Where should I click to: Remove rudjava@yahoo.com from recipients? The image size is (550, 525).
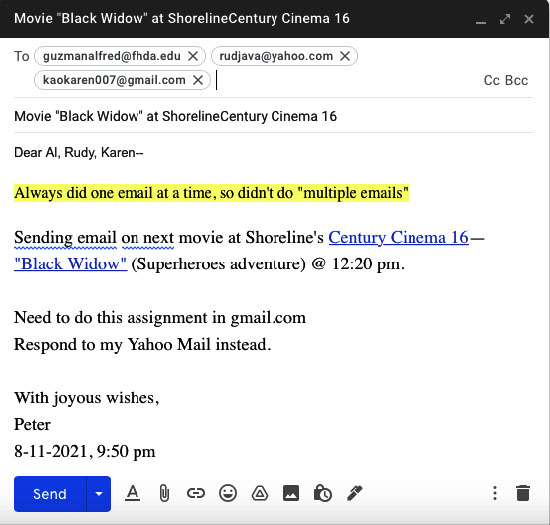coord(345,56)
